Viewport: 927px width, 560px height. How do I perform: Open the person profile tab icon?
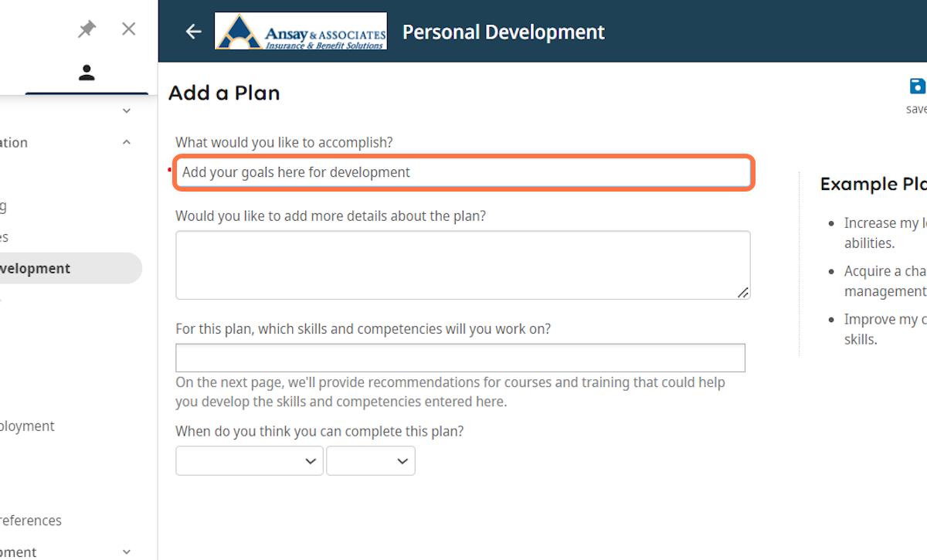(87, 73)
